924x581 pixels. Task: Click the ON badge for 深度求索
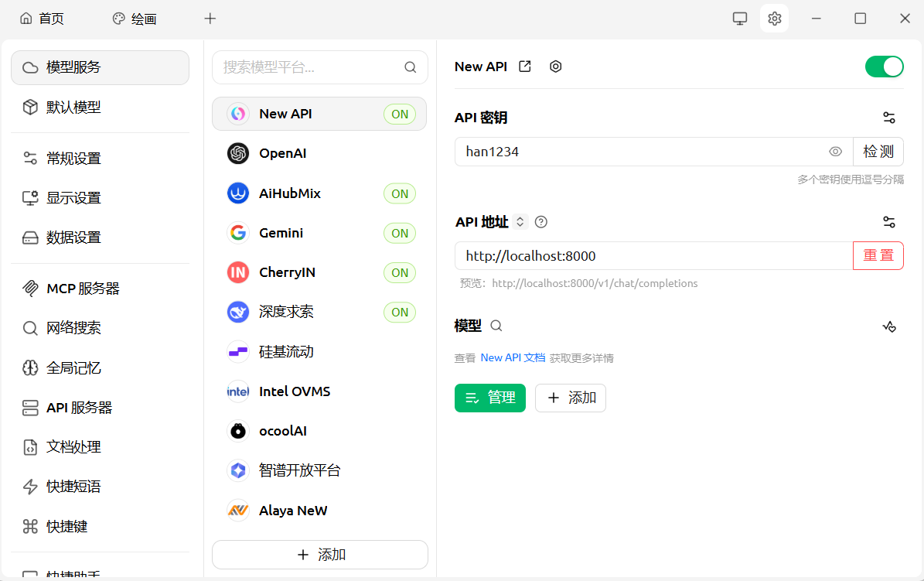pyautogui.click(x=400, y=312)
